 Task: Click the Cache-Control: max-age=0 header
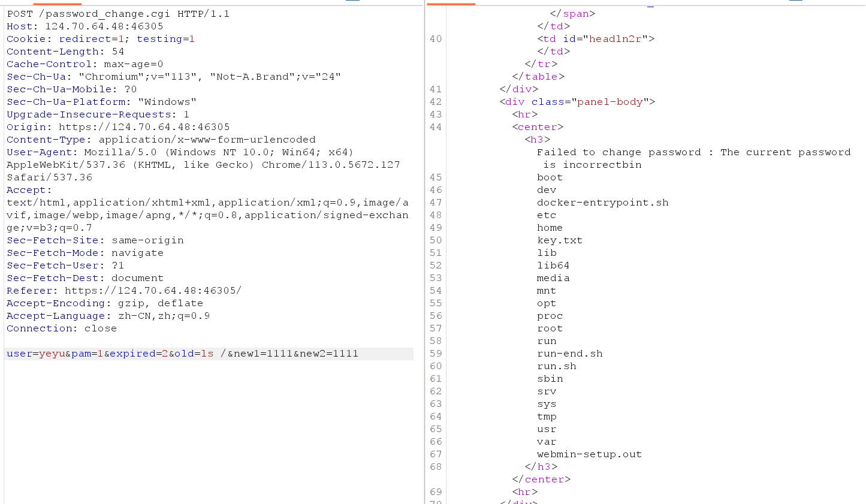85,64
